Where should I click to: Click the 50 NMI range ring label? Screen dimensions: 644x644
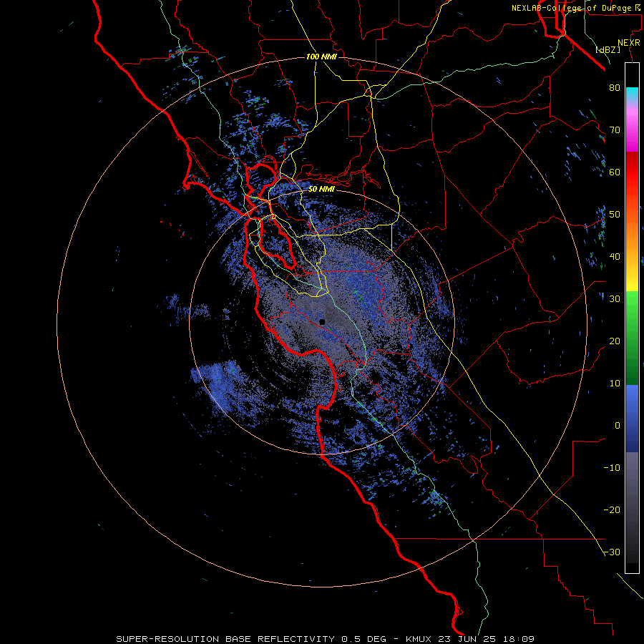coord(321,190)
